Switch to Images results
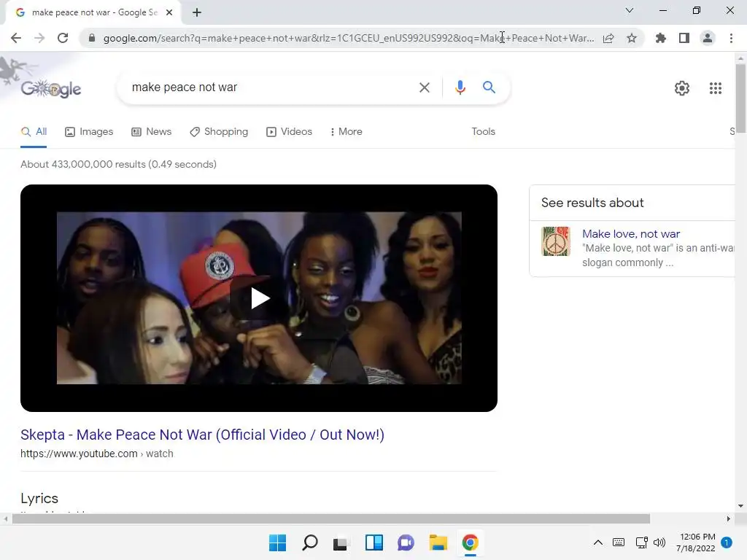The height and width of the screenshot is (560, 747). pos(89,132)
